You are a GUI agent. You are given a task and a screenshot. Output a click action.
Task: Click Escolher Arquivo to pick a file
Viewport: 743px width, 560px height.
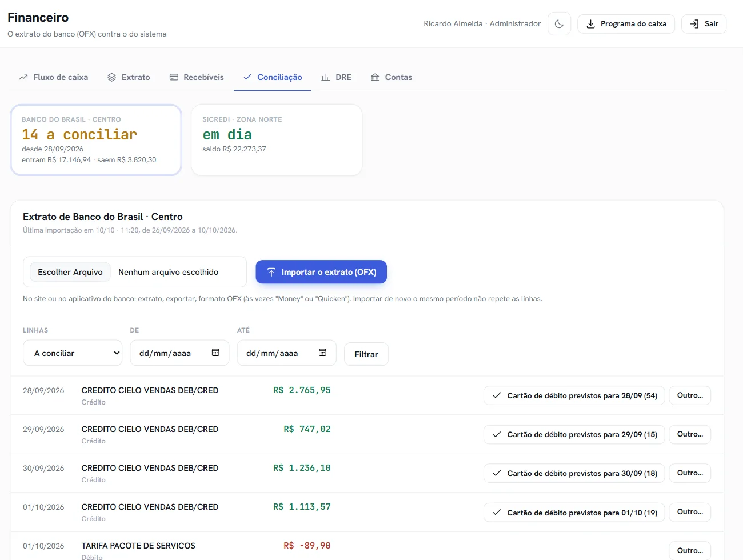pyautogui.click(x=70, y=272)
